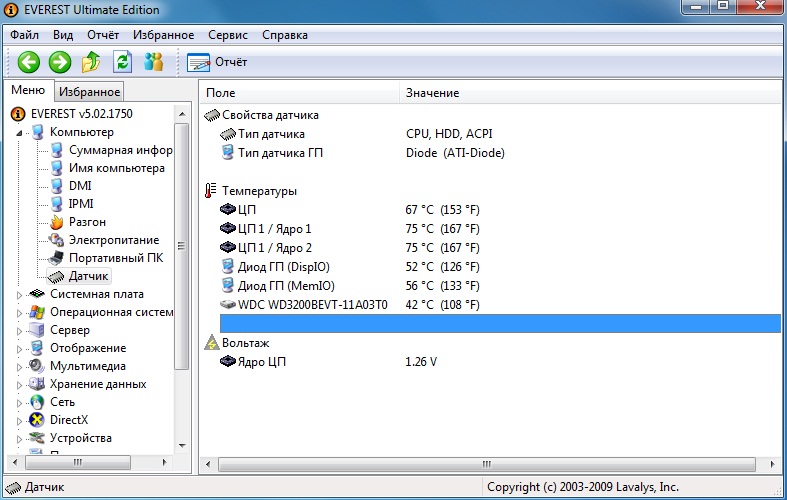Image resolution: width=787 pixels, height=500 pixels.
Task: Click the DirectX X icon
Action: [x=37, y=420]
